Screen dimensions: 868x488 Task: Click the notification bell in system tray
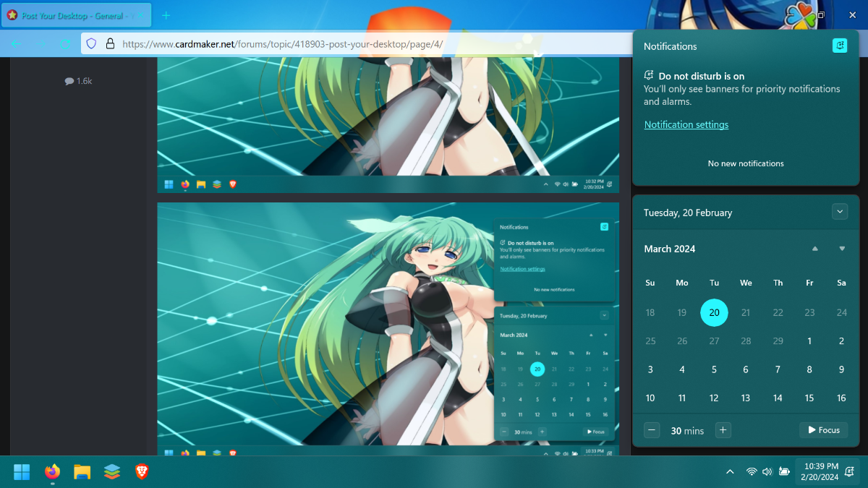point(851,472)
